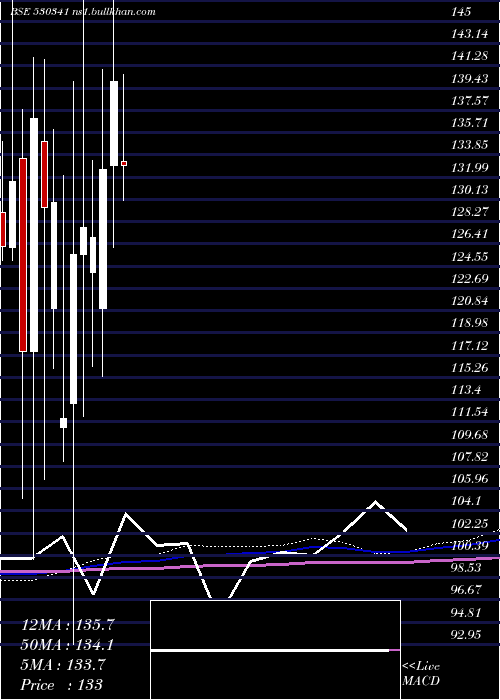The height and width of the screenshot is (700, 500).
Task: Click the 12MA : 135.7 readout
Action: [x=68, y=625]
